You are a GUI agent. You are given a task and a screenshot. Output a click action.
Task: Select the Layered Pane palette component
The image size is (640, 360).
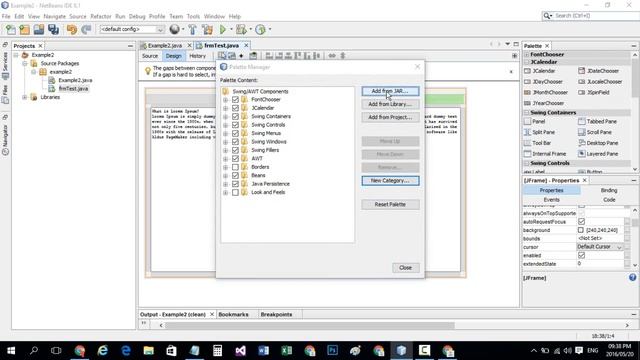(x=598, y=154)
